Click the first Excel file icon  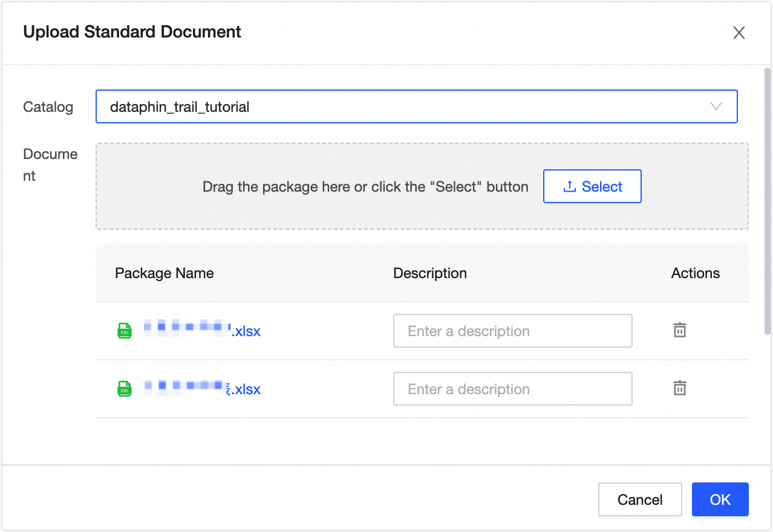click(124, 331)
